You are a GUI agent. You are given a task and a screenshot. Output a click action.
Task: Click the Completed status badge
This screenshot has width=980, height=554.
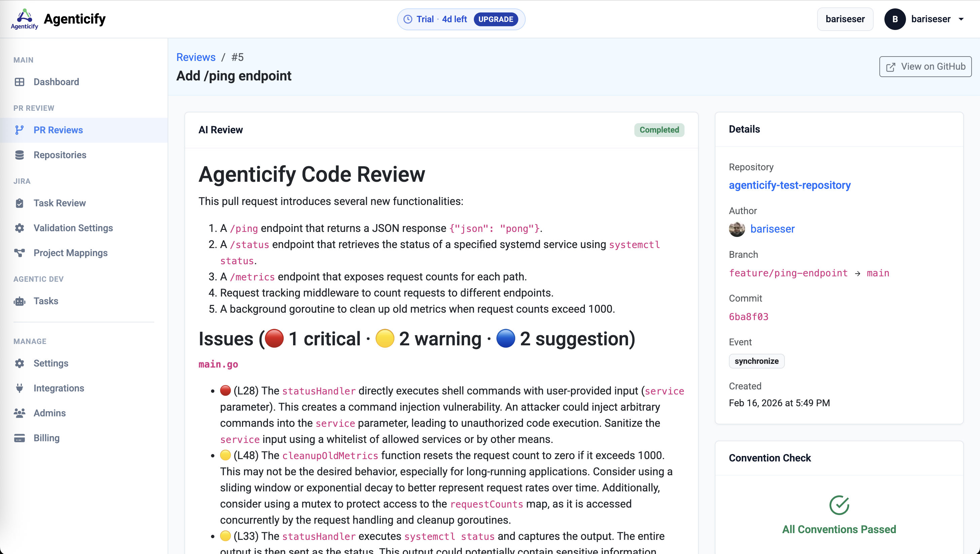(659, 130)
